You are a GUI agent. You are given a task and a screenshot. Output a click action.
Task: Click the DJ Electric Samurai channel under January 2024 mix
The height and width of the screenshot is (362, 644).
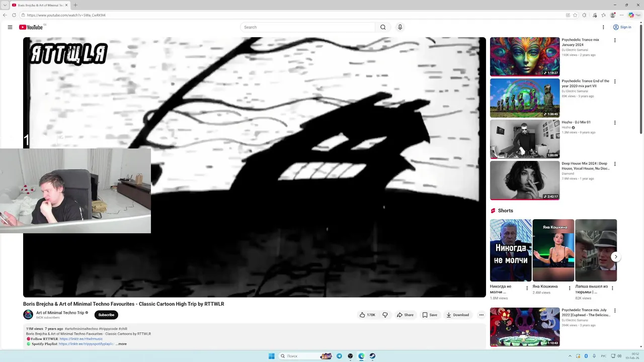pyautogui.click(x=575, y=50)
